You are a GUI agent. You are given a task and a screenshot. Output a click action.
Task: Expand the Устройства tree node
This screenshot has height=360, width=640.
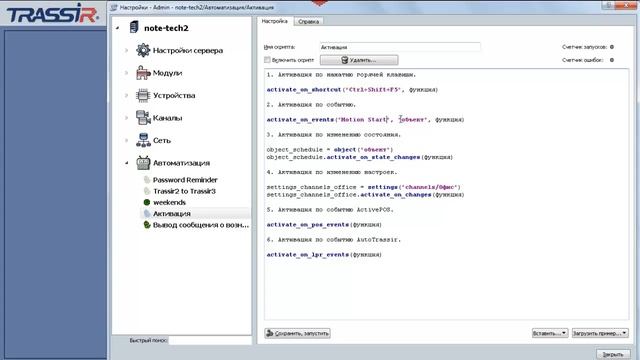point(127,95)
